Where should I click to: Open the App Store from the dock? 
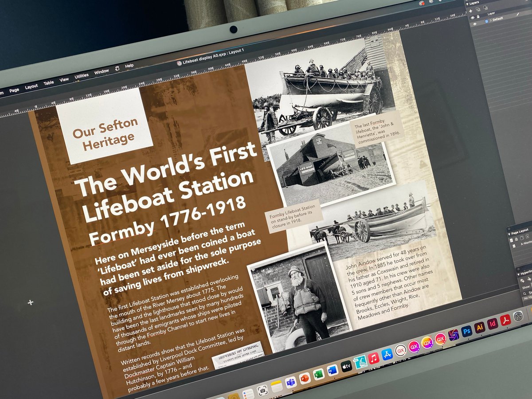(387, 354)
